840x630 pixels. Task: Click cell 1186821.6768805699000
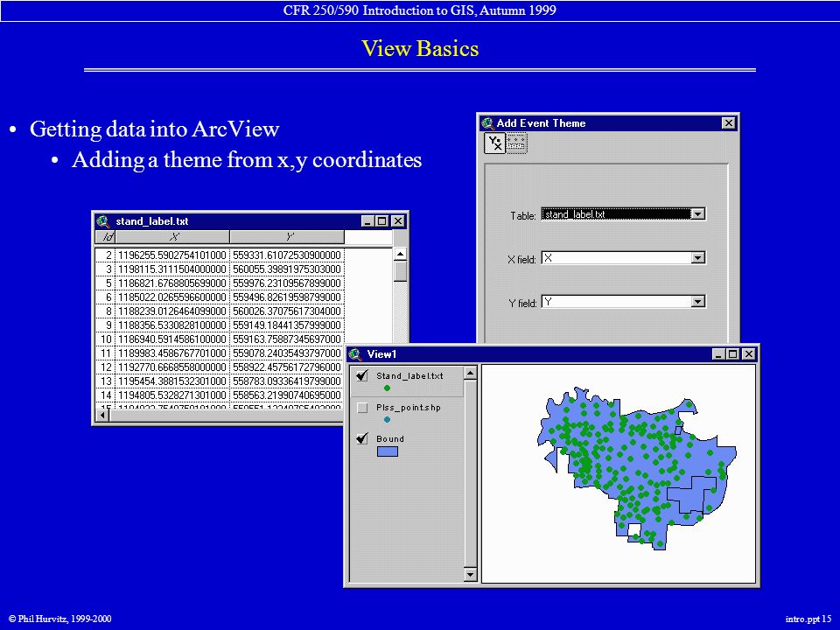(x=172, y=283)
